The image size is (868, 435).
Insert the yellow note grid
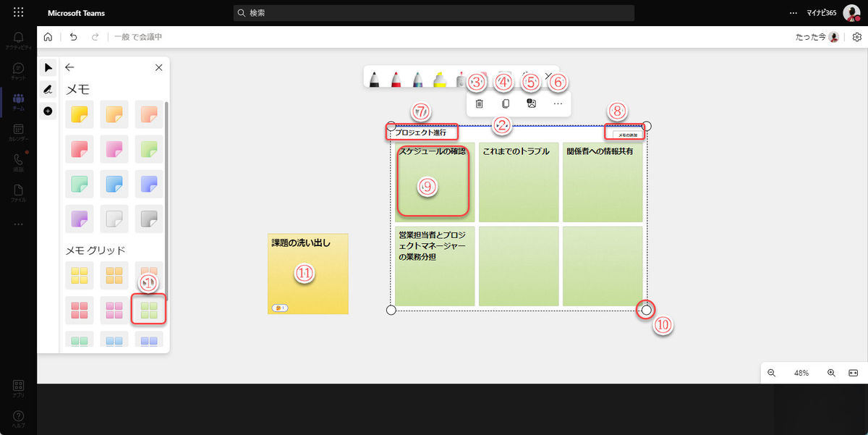click(79, 275)
